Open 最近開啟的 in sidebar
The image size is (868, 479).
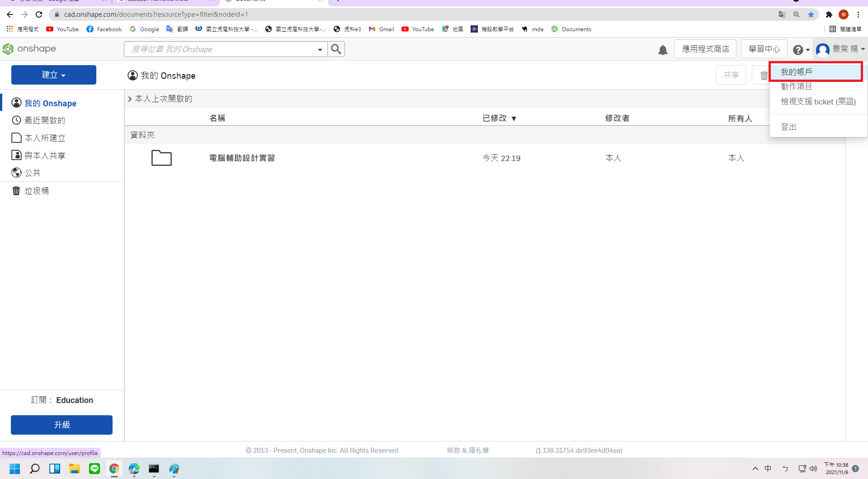(38, 120)
